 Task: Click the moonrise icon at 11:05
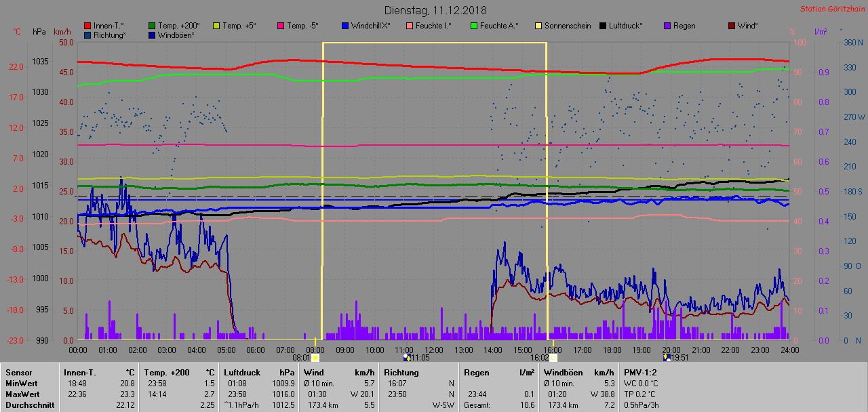(x=406, y=357)
